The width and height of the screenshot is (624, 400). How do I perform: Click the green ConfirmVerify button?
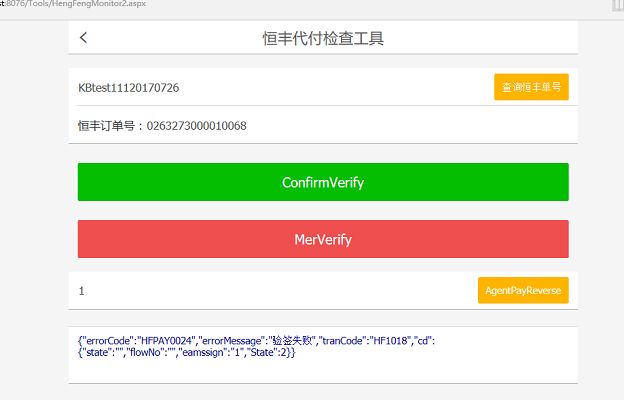pyautogui.click(x=323, y=182)
